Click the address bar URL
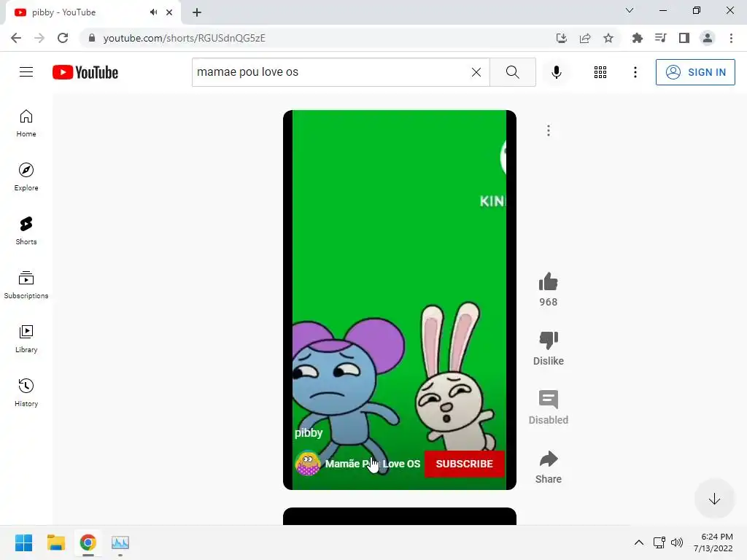This screenshot has height=560, width=747. [x=184, y=38]
